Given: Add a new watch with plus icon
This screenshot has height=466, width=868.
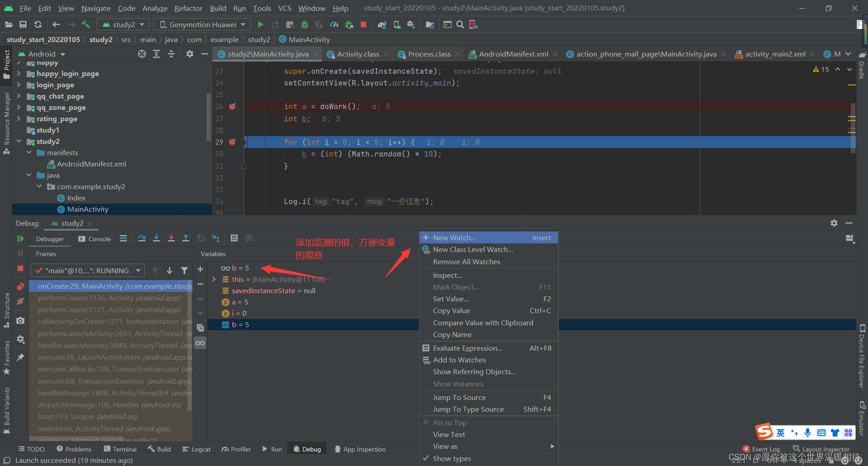Looking at the screenshot, I should click(x=200, y=269).
